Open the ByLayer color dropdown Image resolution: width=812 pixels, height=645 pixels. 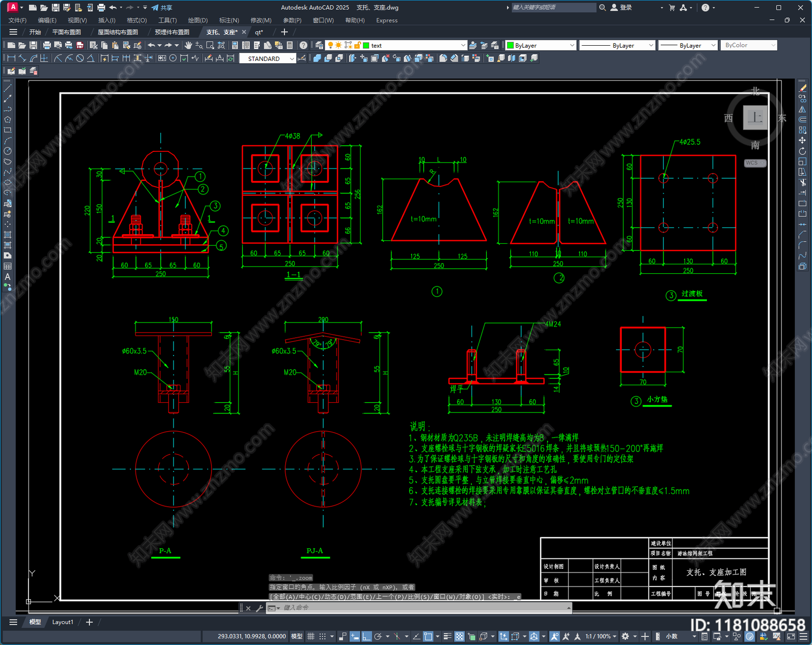541,45
